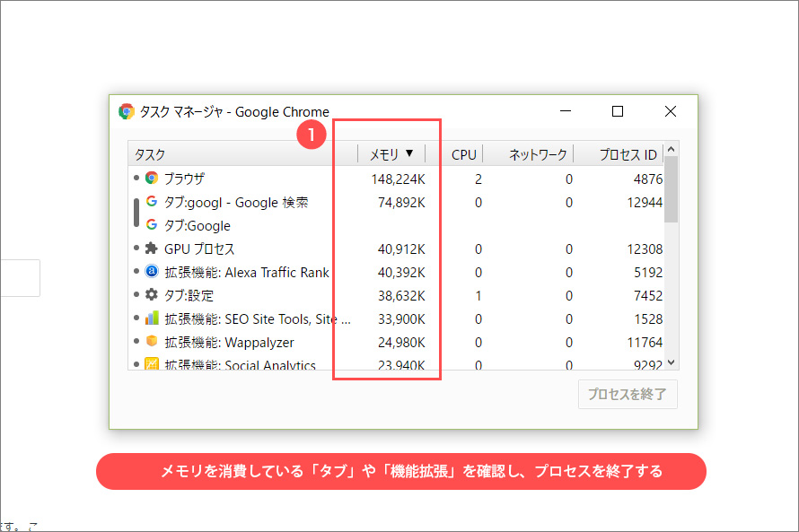Click the vertical scrollbar thumb
Image resolution: width=799 pixels, height=532 pixels.
(x=672, y=189)
